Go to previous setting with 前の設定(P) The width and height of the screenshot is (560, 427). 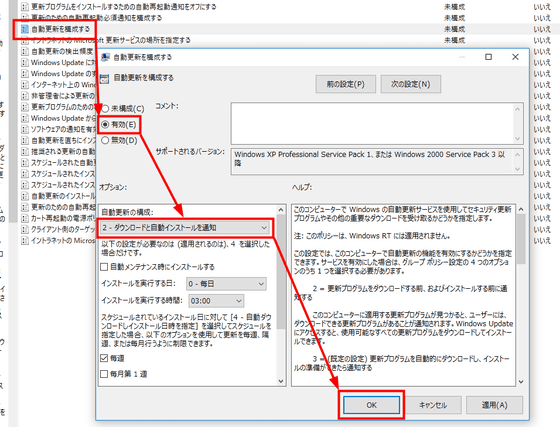click(x=346, y=84)
